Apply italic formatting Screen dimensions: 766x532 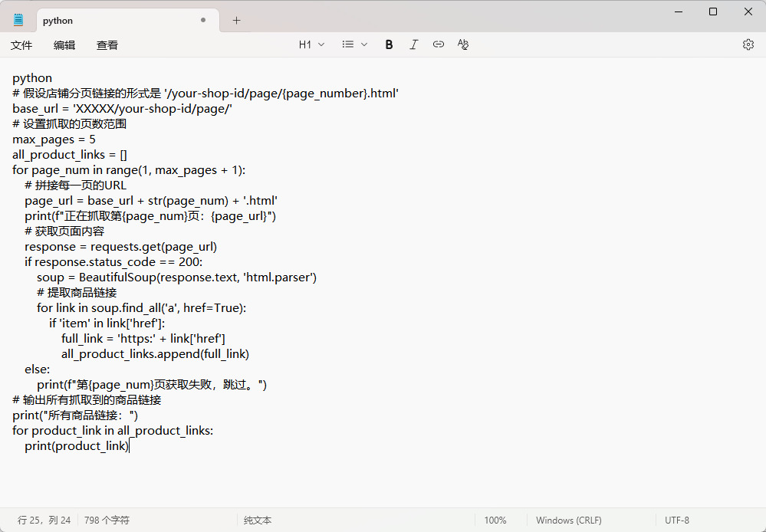tap(413, 44)
